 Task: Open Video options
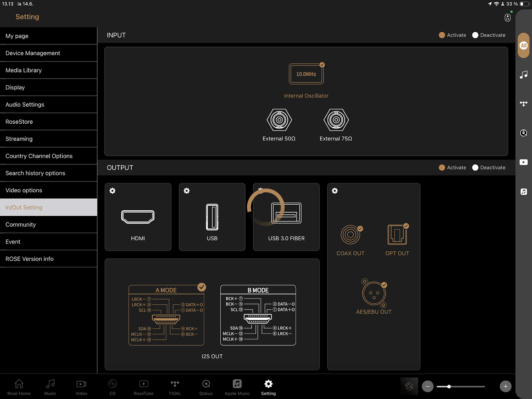(48, 190)
